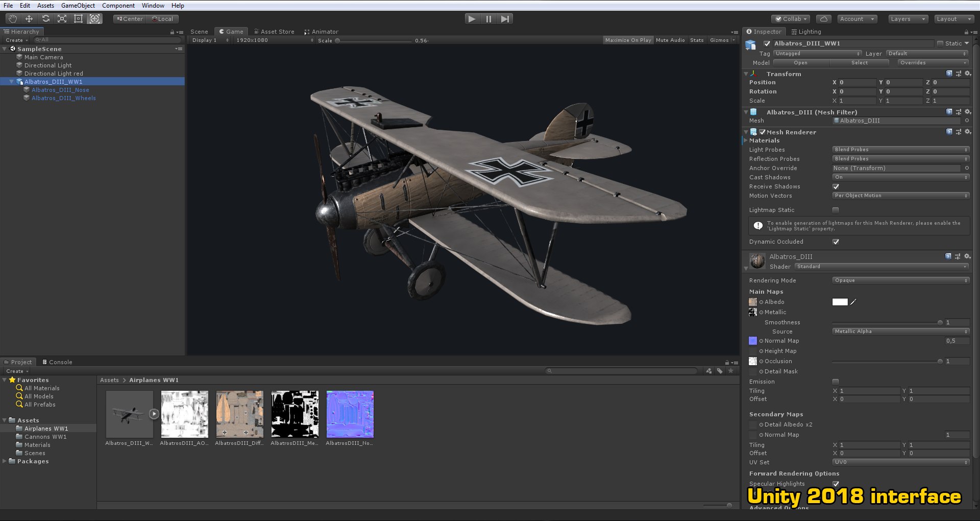980x521 pixels.
Task: Click save search star icon in Project
Action: (x=731, y=371)
